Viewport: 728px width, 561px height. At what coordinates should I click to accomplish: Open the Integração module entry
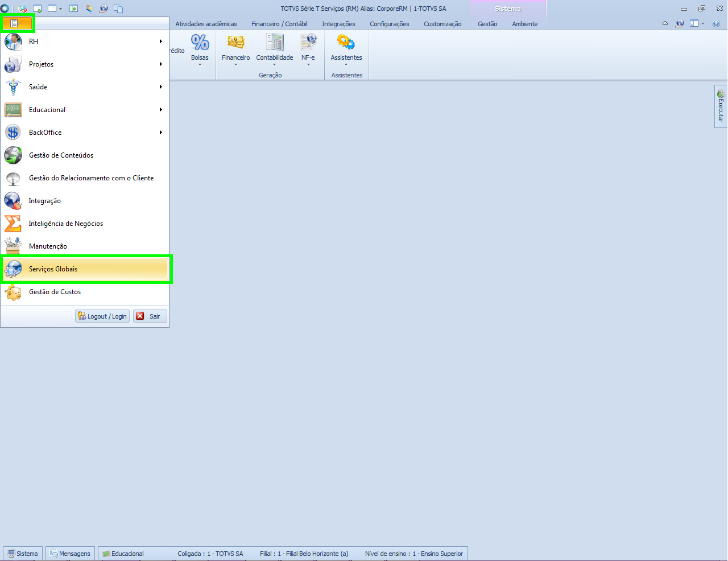85,201
